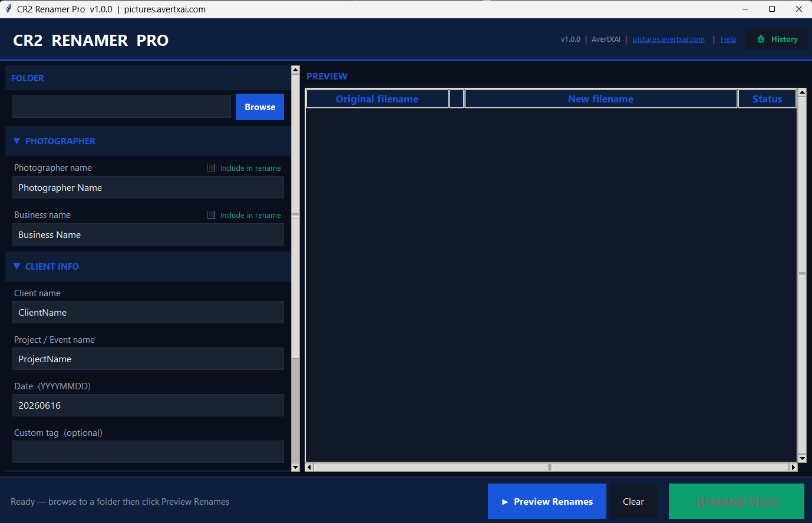Image resolution: width=812 pixels, height=523 pixels.
Task: Click the left panel vertical scrollbar thumb
Action: point(296,216)
